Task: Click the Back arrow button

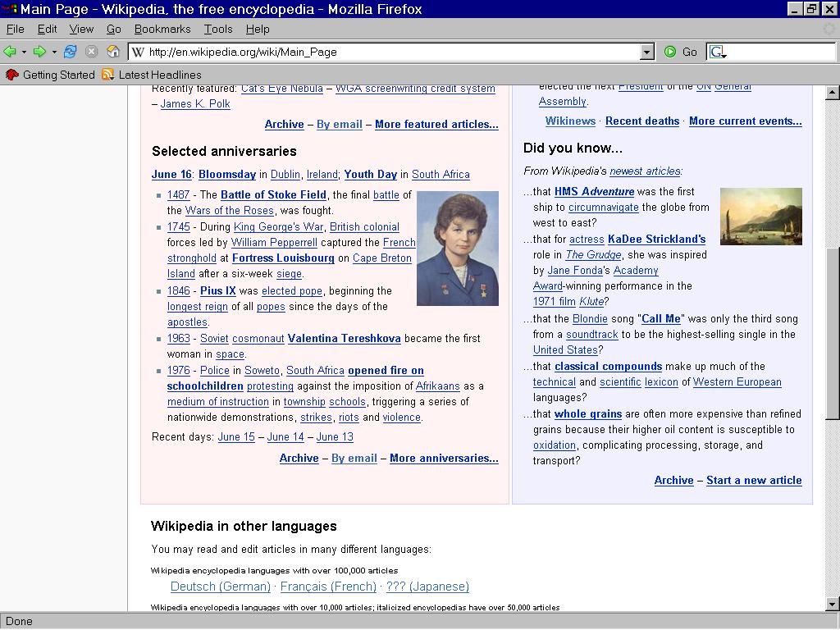Action: (10, 52)
